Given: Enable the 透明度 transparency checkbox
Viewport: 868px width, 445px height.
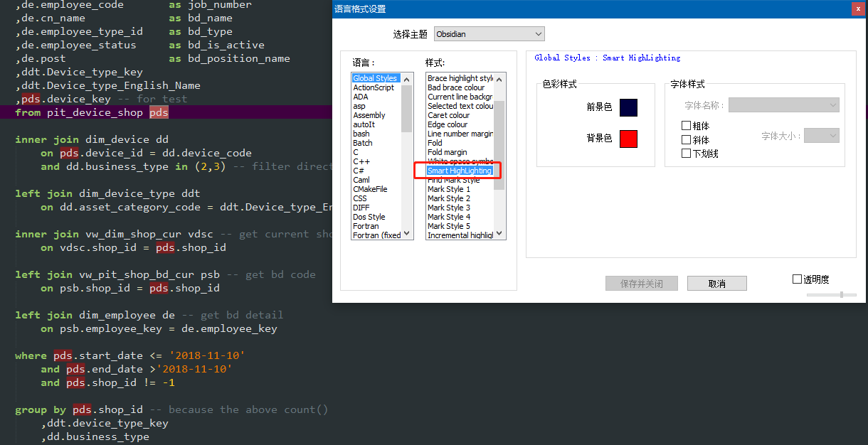Looking at the screenshot, I should pyautogui.click(x=798, y=279).
